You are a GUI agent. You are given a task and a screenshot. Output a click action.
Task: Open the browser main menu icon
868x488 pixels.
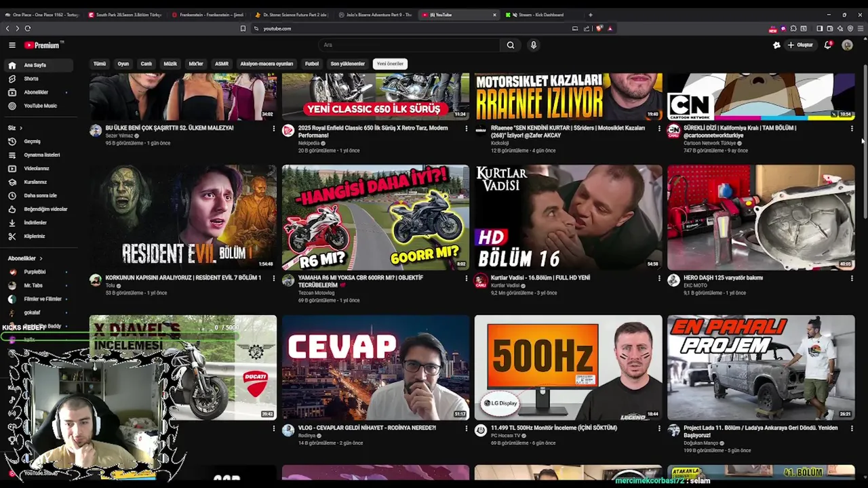tap(861, 28)
